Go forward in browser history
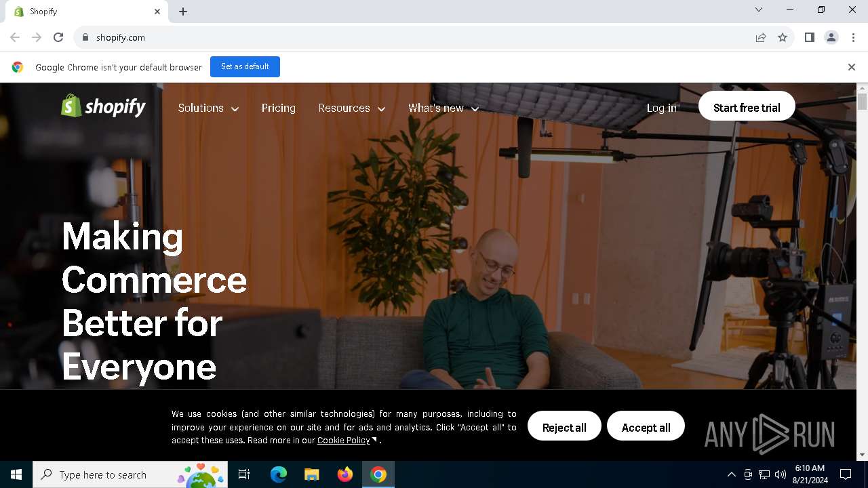The height and width of the screenshot is (488, 868). click(x=37, y=37)
